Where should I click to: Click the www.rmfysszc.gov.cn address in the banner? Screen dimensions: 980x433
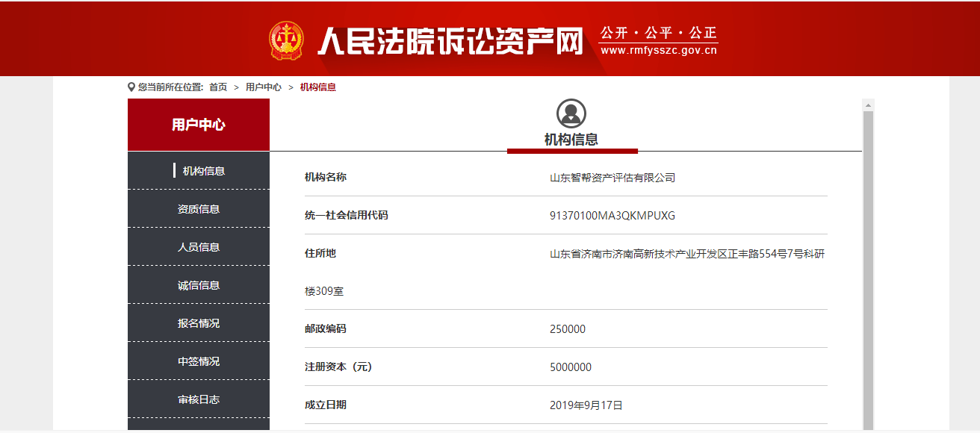coord(658,51)
